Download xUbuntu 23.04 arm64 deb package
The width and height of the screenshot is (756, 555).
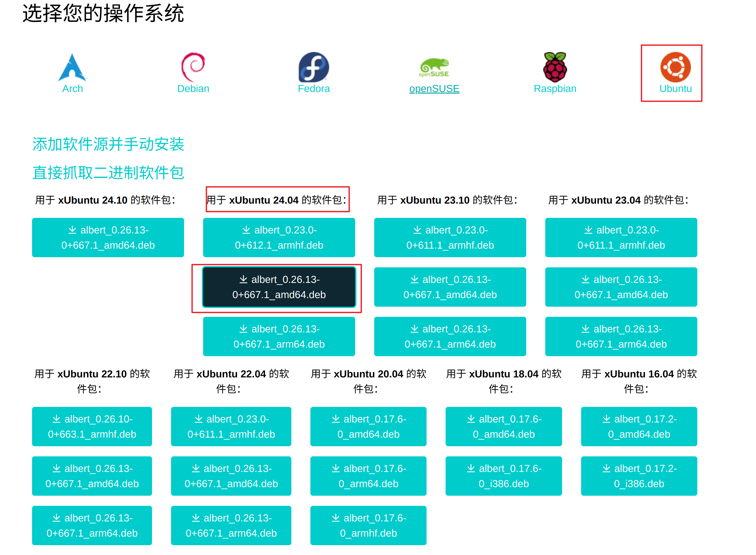tap(620, 336)
